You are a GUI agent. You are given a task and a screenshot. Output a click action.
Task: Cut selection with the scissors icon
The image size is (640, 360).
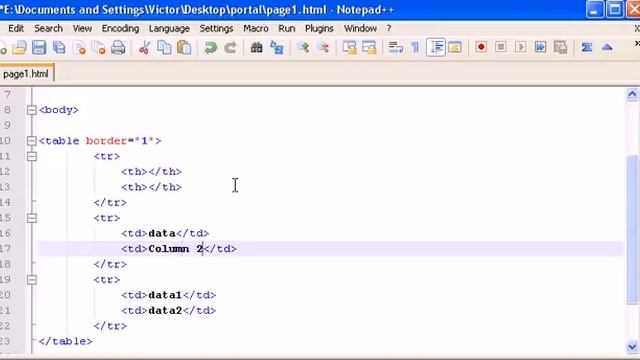point(144,48)
